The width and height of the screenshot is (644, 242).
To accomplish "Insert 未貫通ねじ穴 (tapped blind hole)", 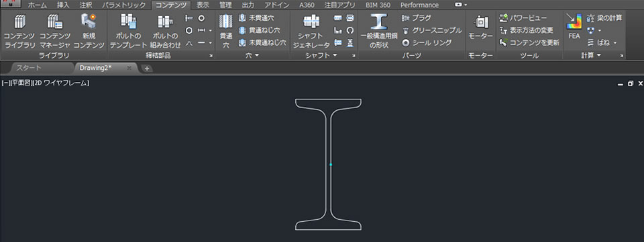I will coord(262,42).
